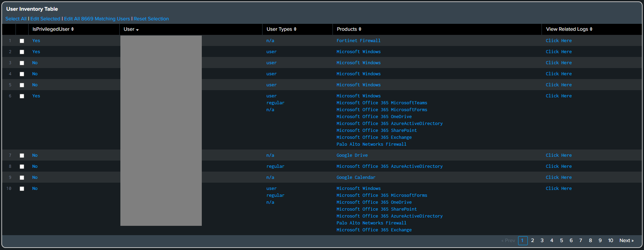
Task: Click the No value in the Google Drive row
Action: pos(35,155)
